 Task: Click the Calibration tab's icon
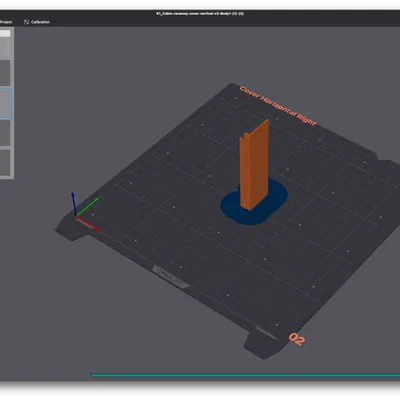26,22
